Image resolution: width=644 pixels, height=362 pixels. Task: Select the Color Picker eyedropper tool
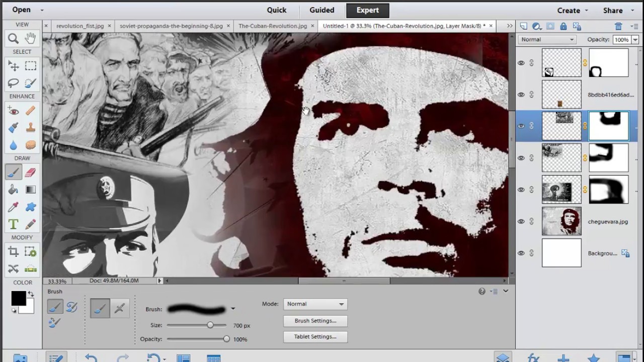14,207
